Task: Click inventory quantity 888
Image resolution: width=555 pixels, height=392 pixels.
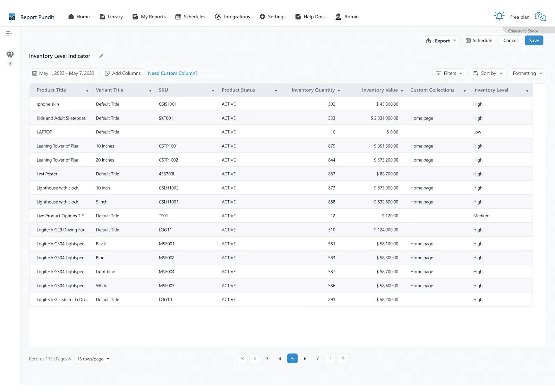Action: 332,202
